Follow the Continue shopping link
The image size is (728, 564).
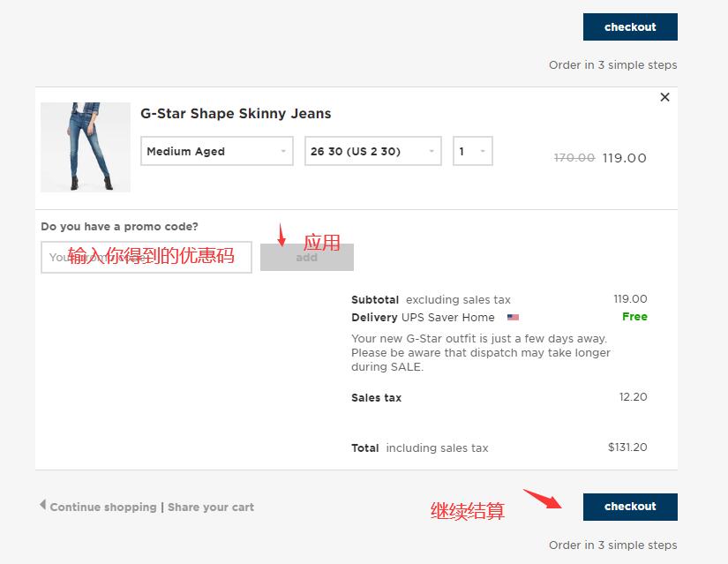click(x=102, y=508)
